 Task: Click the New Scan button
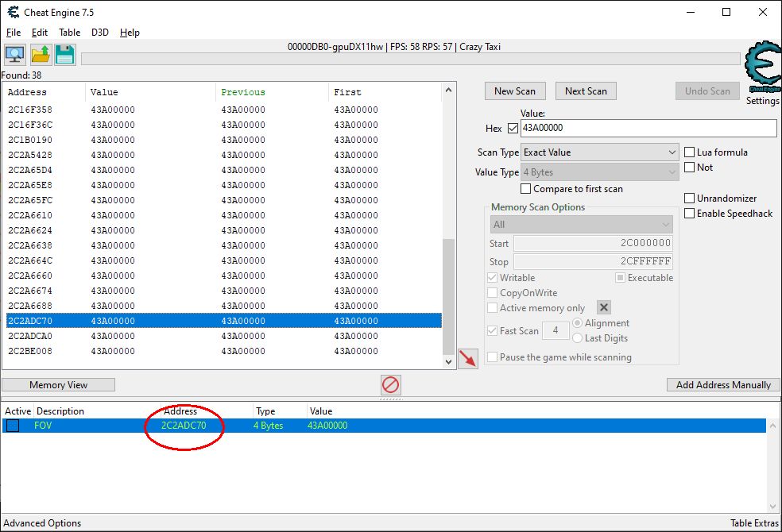(515, 91)
